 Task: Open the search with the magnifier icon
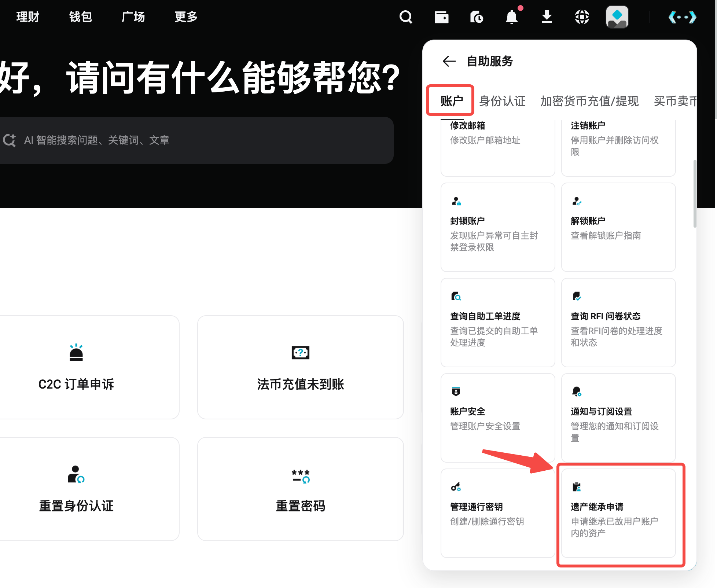pyautogui.click(x=405, y=17)
